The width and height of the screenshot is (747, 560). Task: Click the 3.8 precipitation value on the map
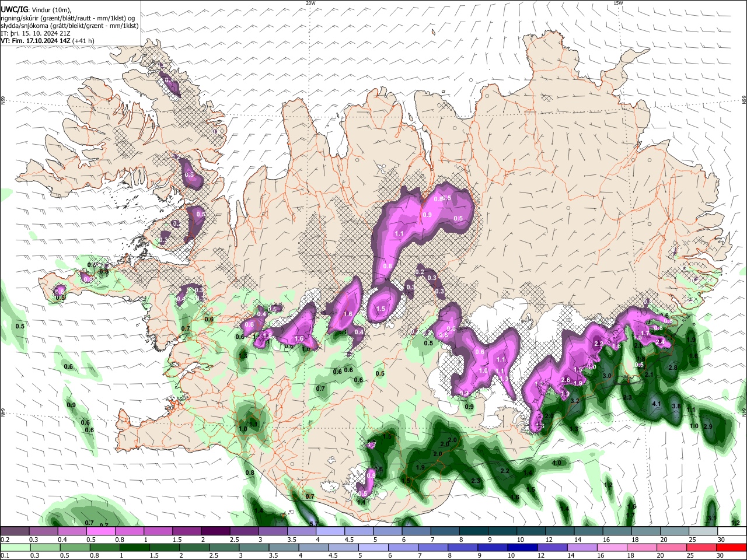click(676, 406)
